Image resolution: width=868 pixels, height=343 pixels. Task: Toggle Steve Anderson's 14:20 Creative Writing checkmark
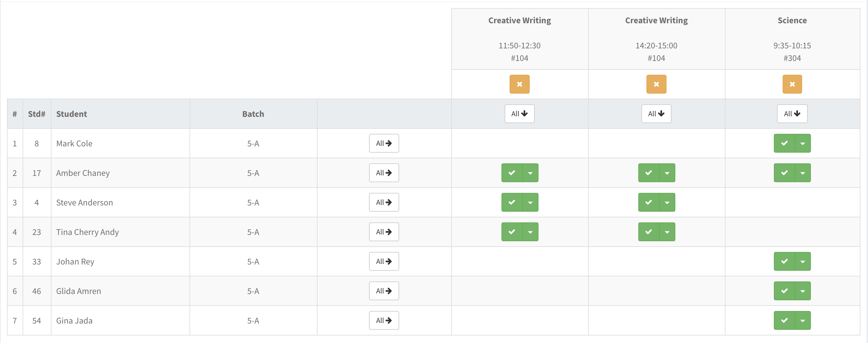coord(648,202)
